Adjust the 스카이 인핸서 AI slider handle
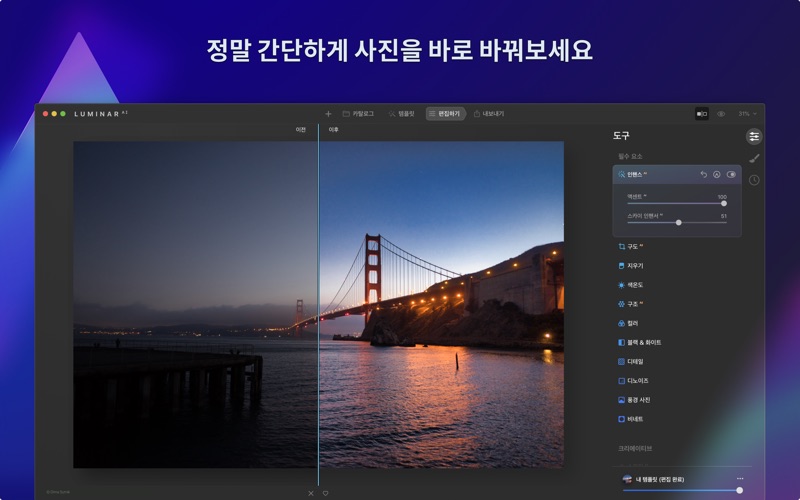This screenshot has height=500, width=800. coord(679,223)
